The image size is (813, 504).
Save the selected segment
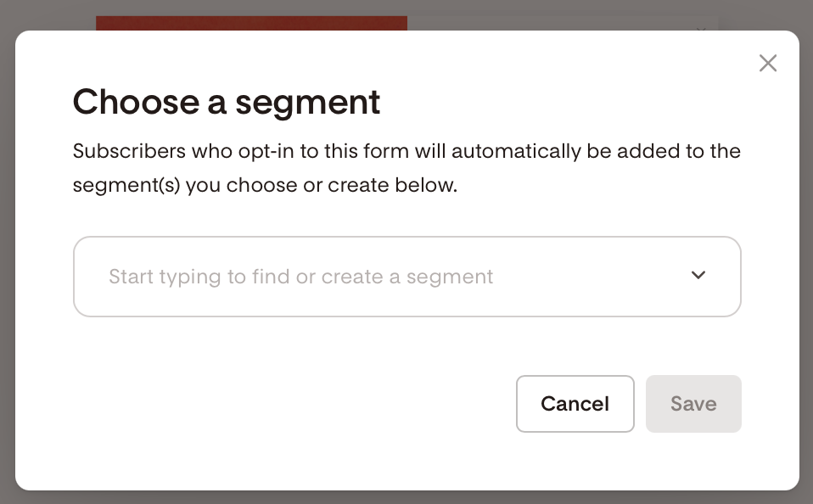pyautogui.click(x=693, y=404)
